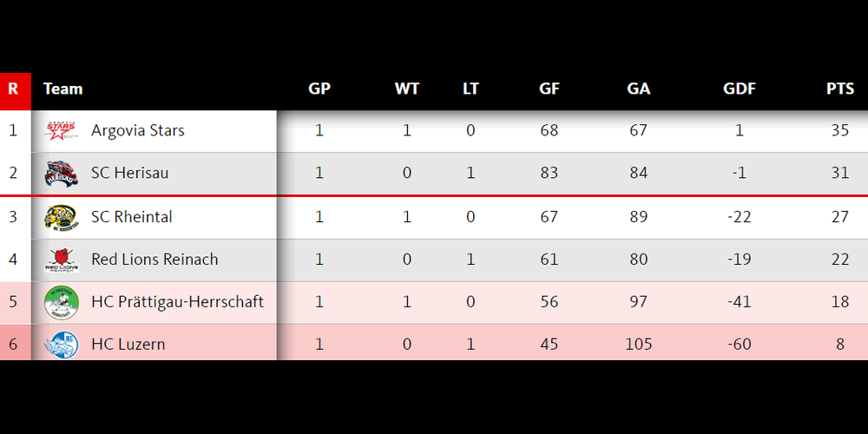Viewport: 868px width, 434px height.
Task: Click the HC Luzern blue logo
Action: coord(62,345)
